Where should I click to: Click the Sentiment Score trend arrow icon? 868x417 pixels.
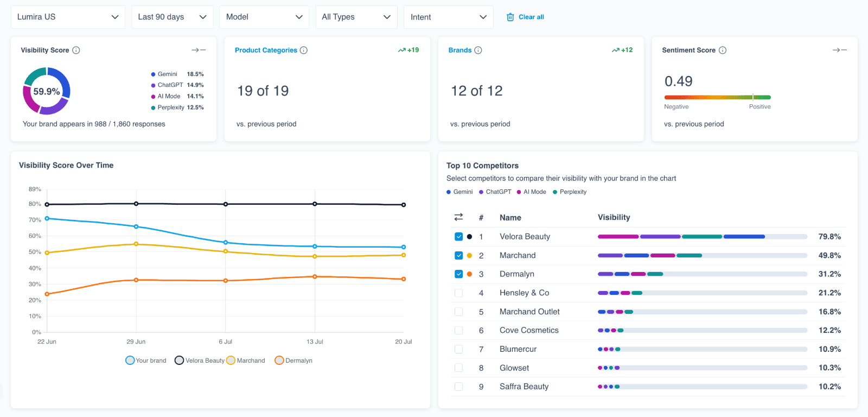(x=840, y=50)
